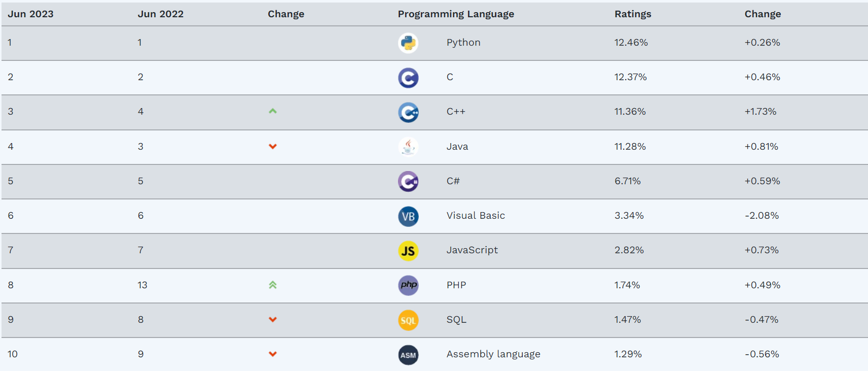Click the C++ logo icon
Image resolution: width=868 pixels, height=371 pixels.
coord(408,112)
